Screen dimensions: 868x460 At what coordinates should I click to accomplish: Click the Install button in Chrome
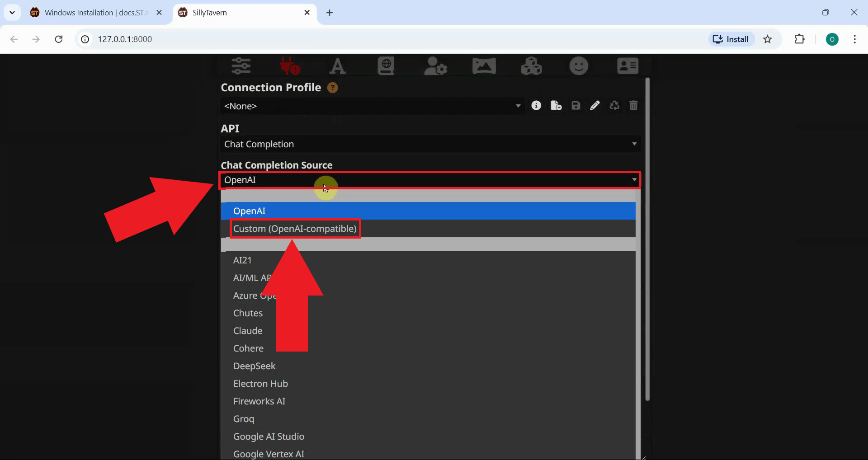[731, 39]
